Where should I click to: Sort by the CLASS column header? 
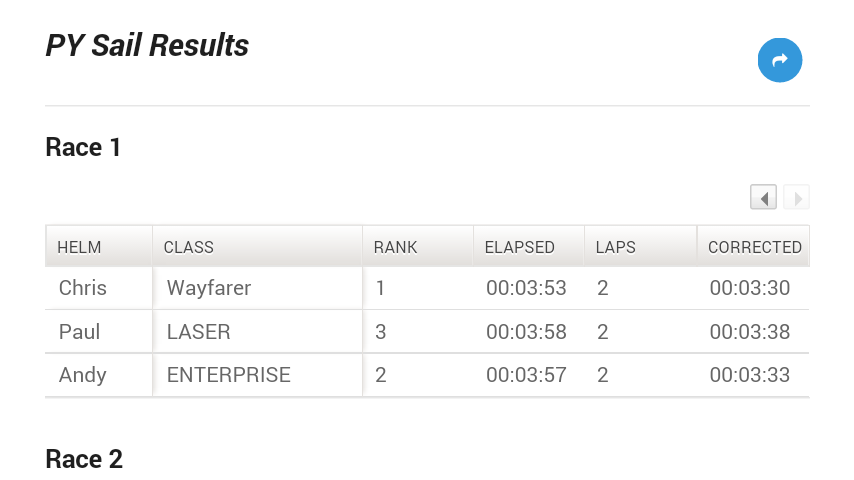point(189,247)
